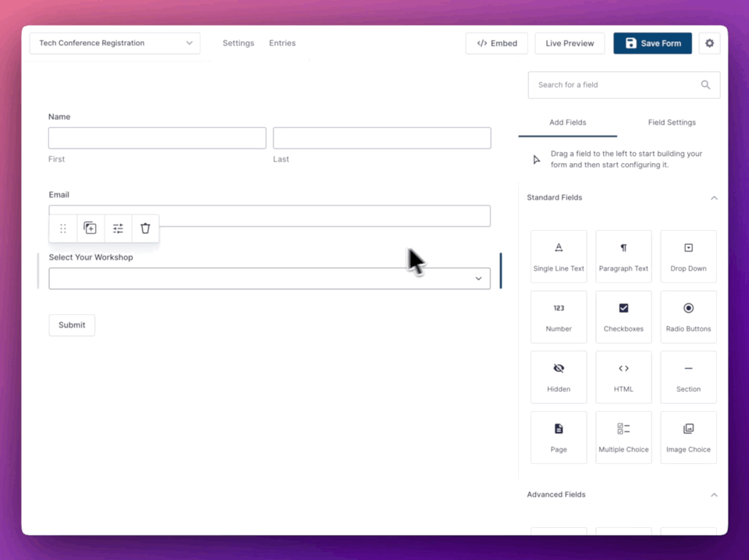Delete the field with trash icon
The width and height of the screenshot is (749, 560).
(145, 229)
